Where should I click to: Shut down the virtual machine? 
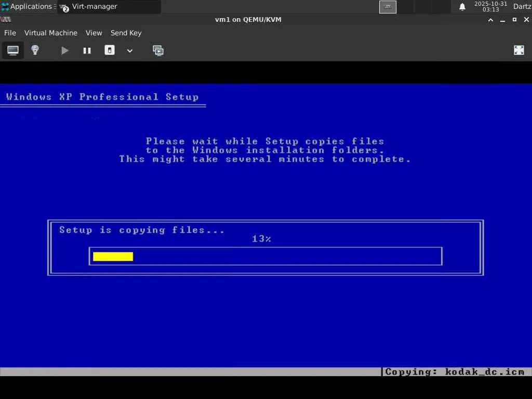coord(109,50)
